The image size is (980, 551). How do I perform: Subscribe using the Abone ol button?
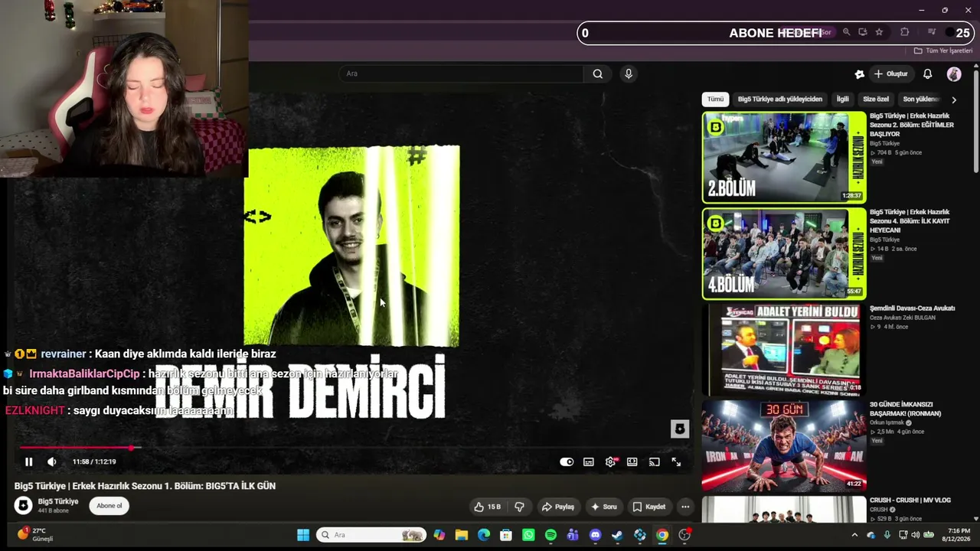click(x=109, y=506)
